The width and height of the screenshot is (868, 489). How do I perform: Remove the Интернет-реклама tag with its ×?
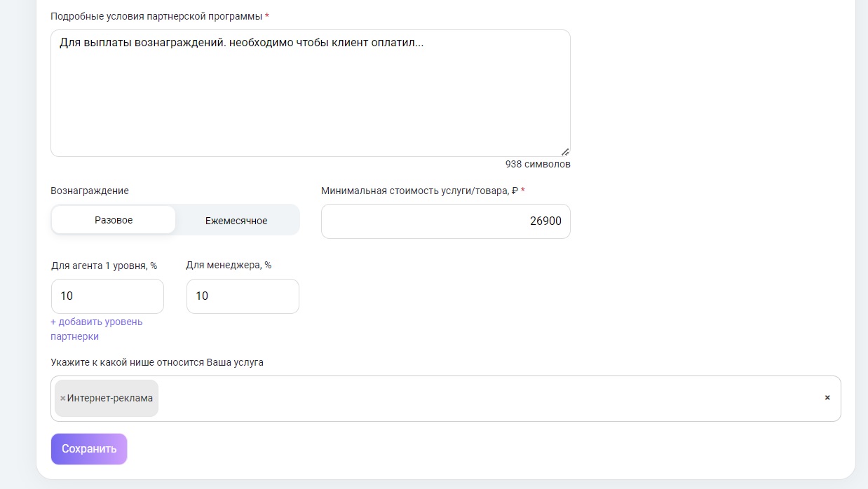[x=62, y=399]
